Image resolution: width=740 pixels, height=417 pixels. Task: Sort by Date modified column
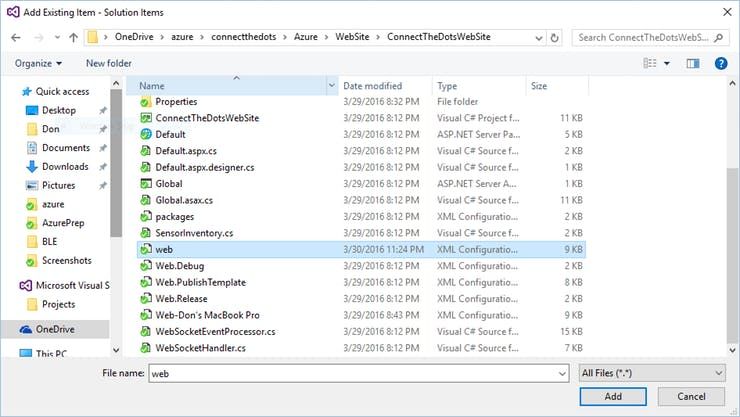tap(372, 86)
